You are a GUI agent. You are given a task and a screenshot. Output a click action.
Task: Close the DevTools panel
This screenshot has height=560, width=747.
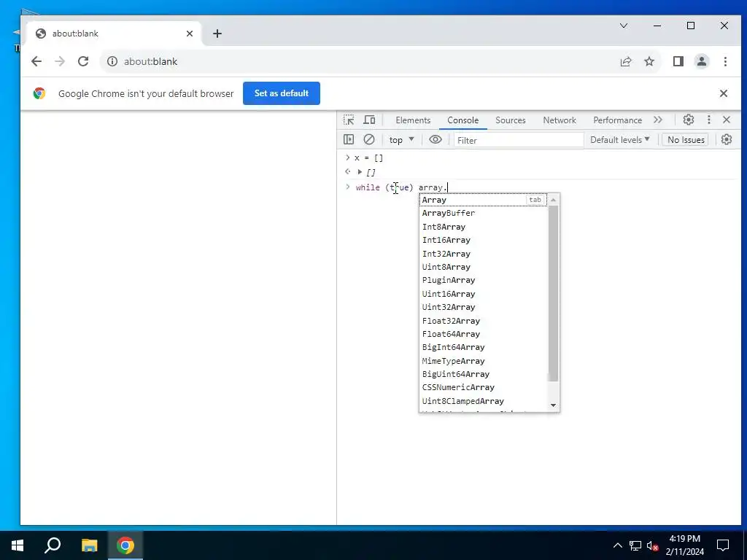(727, 120)
